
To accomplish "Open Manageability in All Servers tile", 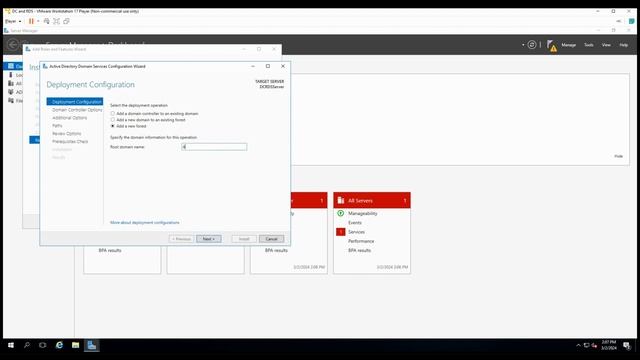I will (362, 213).
